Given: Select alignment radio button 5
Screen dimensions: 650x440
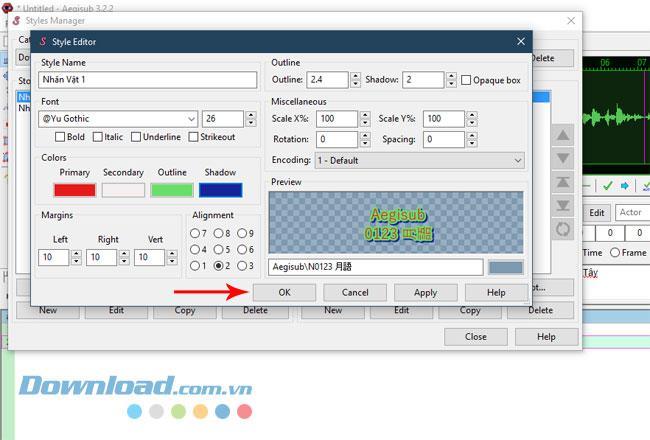Looking at the screenshot, I should [218, 250].
